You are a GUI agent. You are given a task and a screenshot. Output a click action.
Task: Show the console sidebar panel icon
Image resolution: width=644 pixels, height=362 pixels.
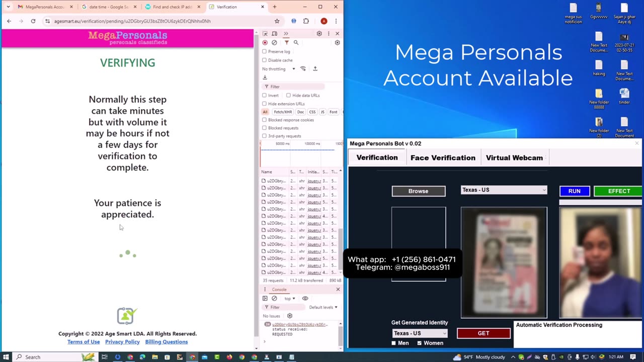[x=265, y=299]
